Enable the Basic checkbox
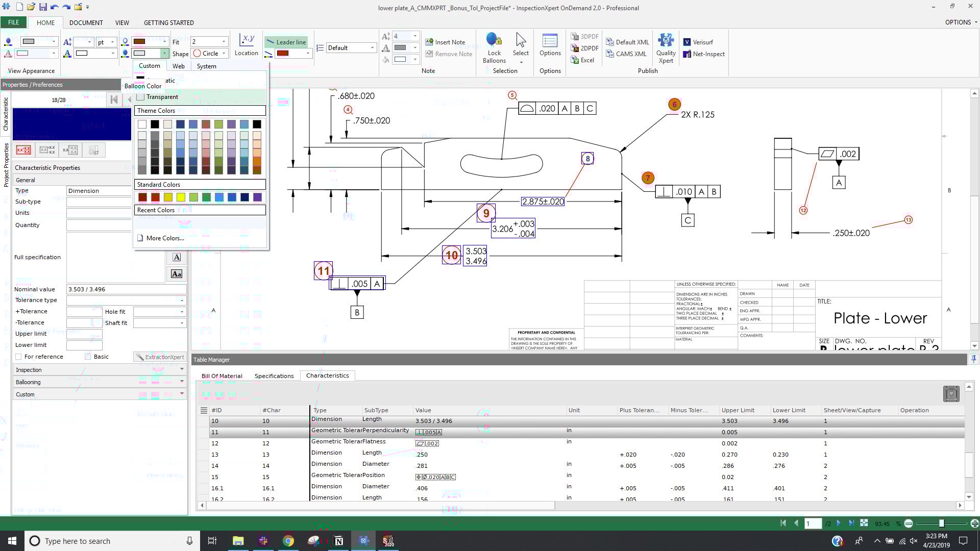This screenshot has height=551, width=980. click(x=88, y=356)
